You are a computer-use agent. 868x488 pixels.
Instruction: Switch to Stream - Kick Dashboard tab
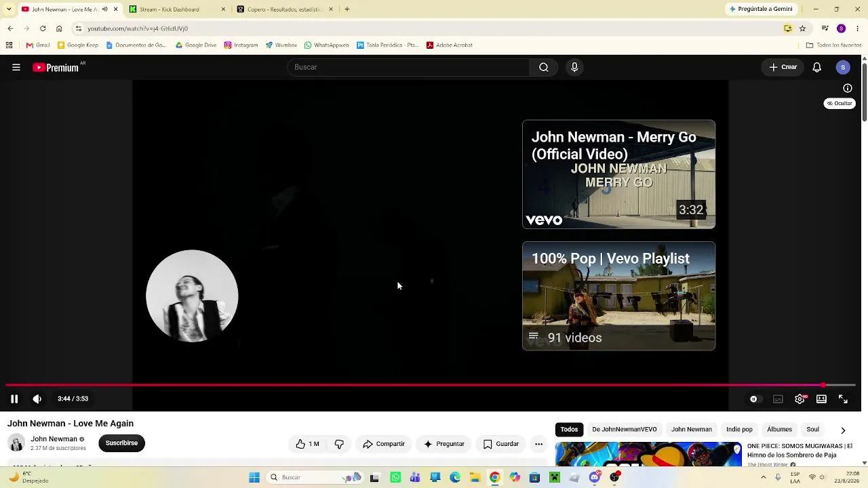click(x=178, y=9)
